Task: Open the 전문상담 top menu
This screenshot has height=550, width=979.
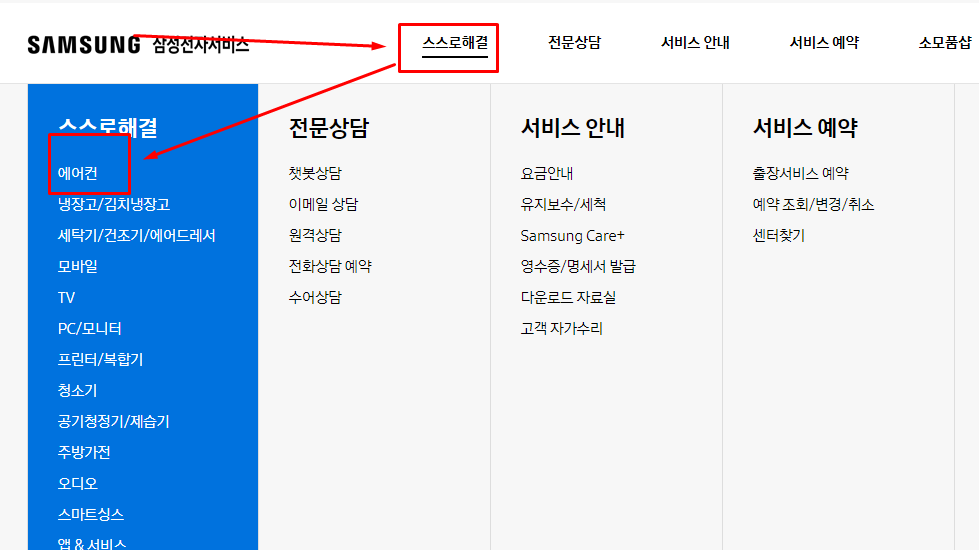Action: click(x=574, y=43)
